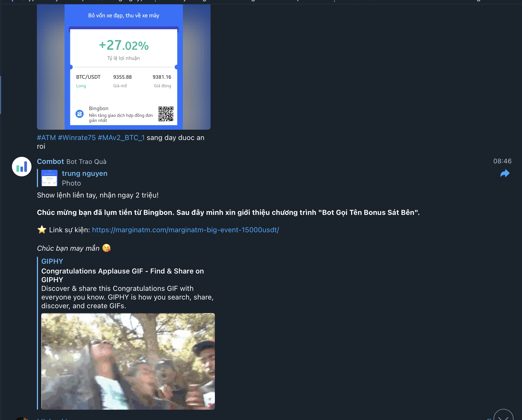Open Combot sender name profile
Screen dimensions: 522x420
point(50,161)
